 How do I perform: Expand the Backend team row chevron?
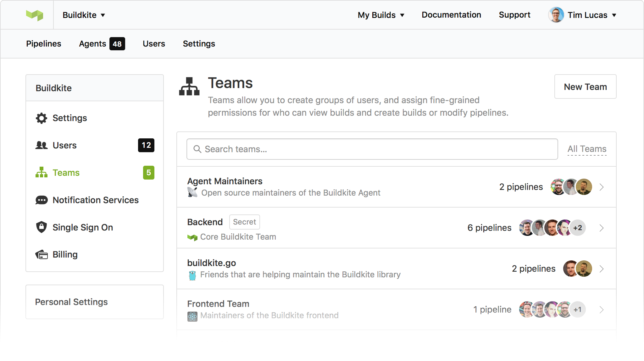coord(602,228)
